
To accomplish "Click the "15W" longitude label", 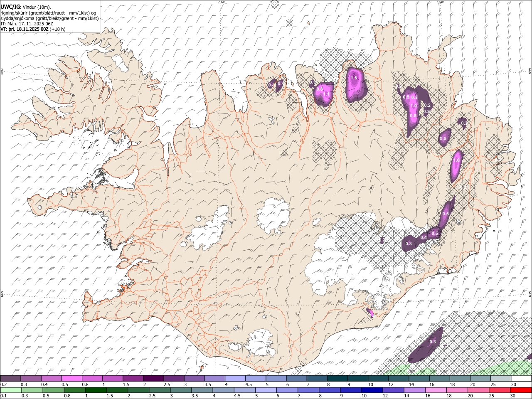I will [x=440, y=2].
